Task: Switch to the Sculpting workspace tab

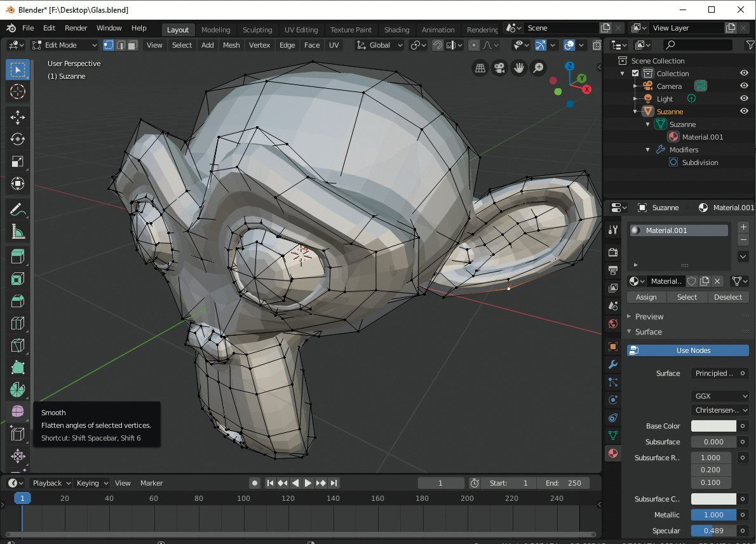Action: pyautogui.click(x=257, y=30)
